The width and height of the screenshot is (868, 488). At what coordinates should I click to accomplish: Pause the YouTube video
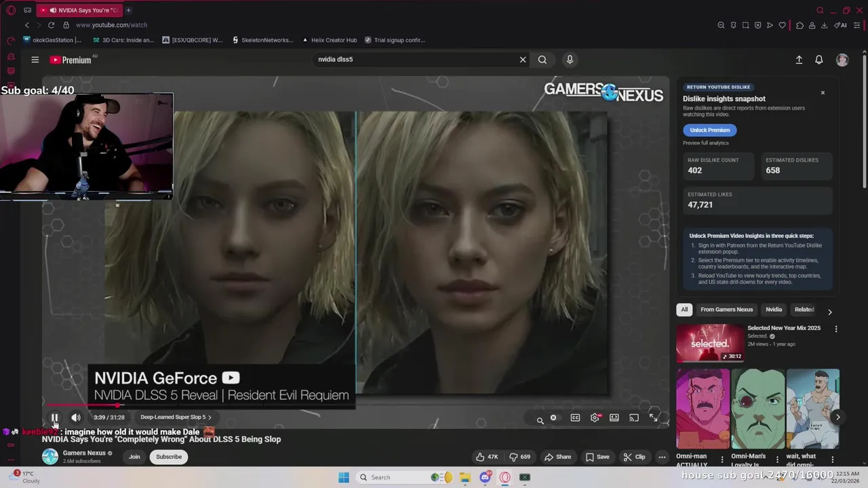[55, 418]
